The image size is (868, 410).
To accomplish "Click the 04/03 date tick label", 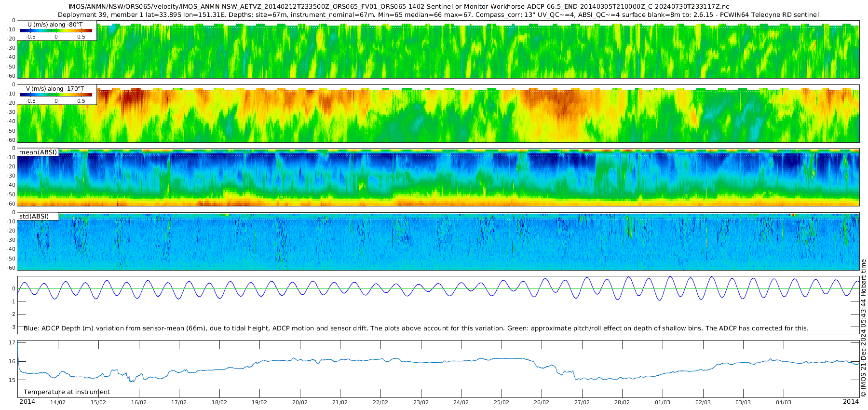I will point(784,402).
